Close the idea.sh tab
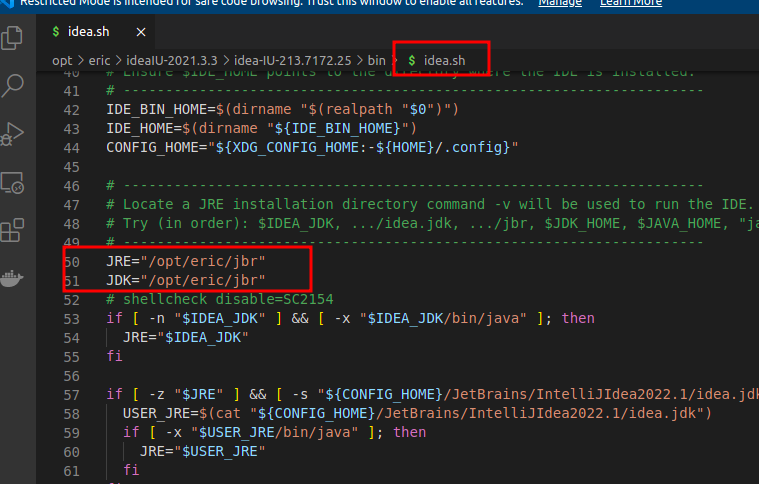 coord(141,32)
